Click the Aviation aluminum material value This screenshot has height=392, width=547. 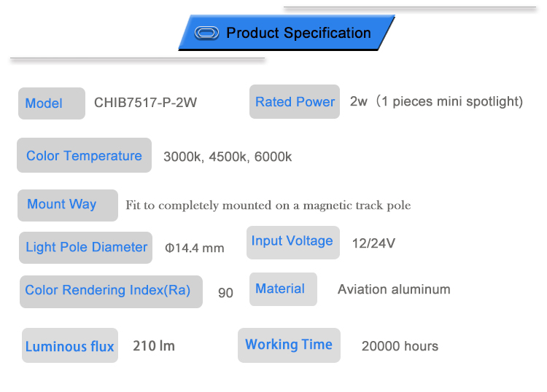point(394,289)
